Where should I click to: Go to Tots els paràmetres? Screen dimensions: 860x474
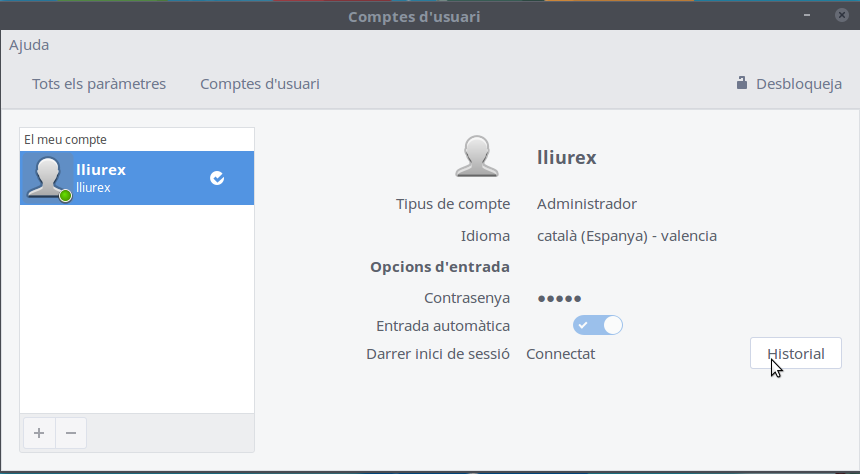click(x=99, y=84)
